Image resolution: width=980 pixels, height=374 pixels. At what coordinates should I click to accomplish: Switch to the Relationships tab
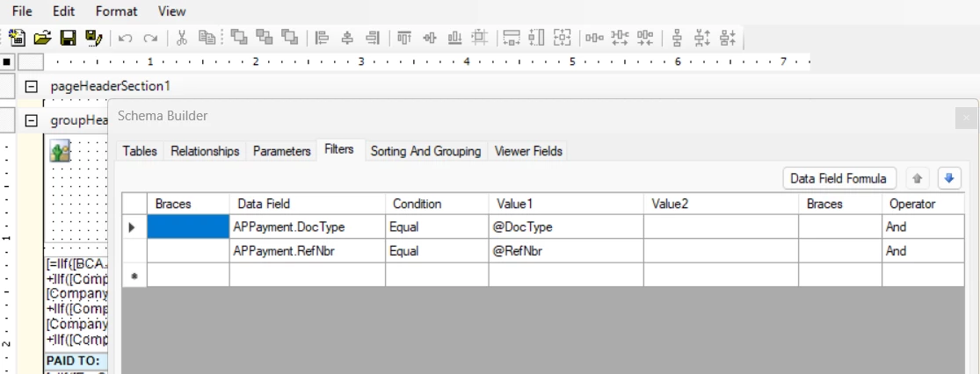[205, 151]
